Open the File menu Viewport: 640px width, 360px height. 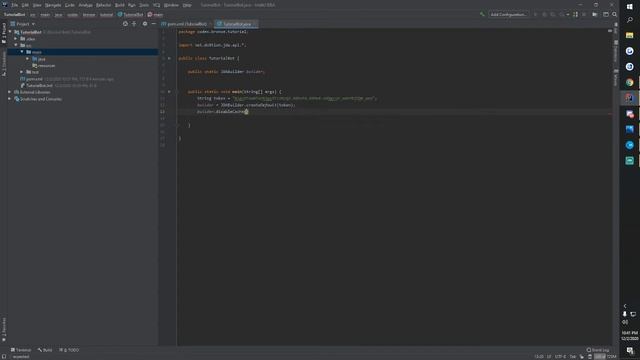click(15, 5)
